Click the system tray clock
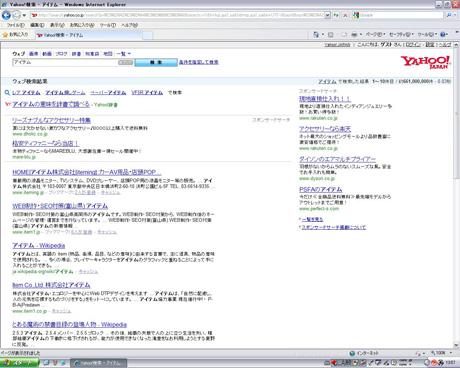Image resolution: width=460 pixels, height=368 pixels. (x=451, y=363)
